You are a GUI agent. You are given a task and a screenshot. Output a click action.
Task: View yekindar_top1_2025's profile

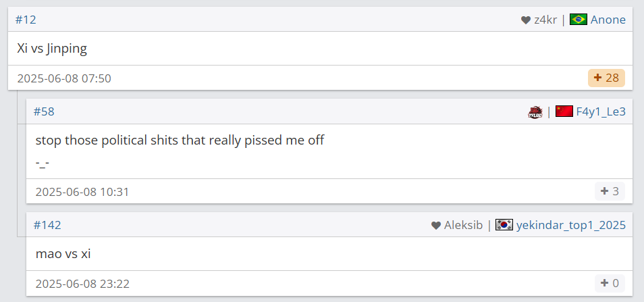click(x=570, y=225)
